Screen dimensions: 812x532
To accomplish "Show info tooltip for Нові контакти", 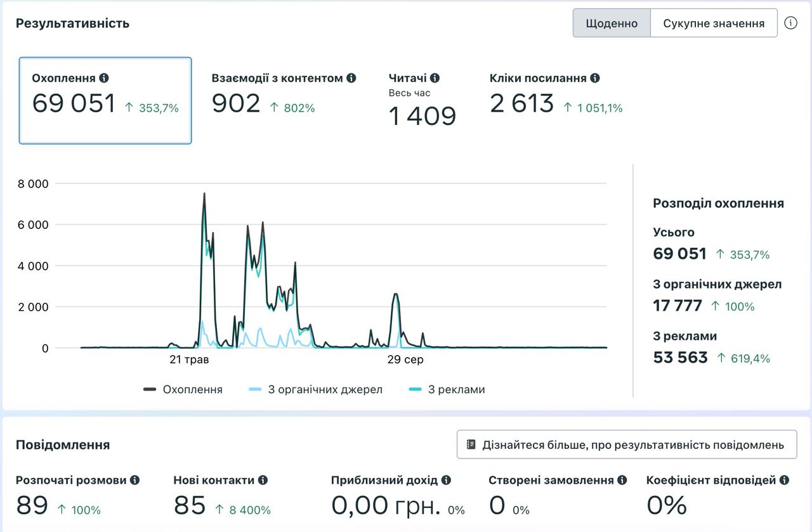I will pos(263,480).
